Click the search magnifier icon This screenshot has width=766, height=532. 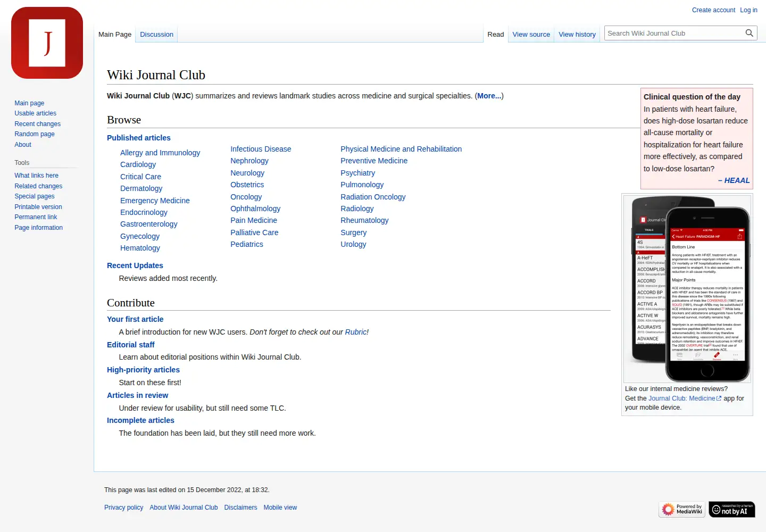click(x=749, y=33)
